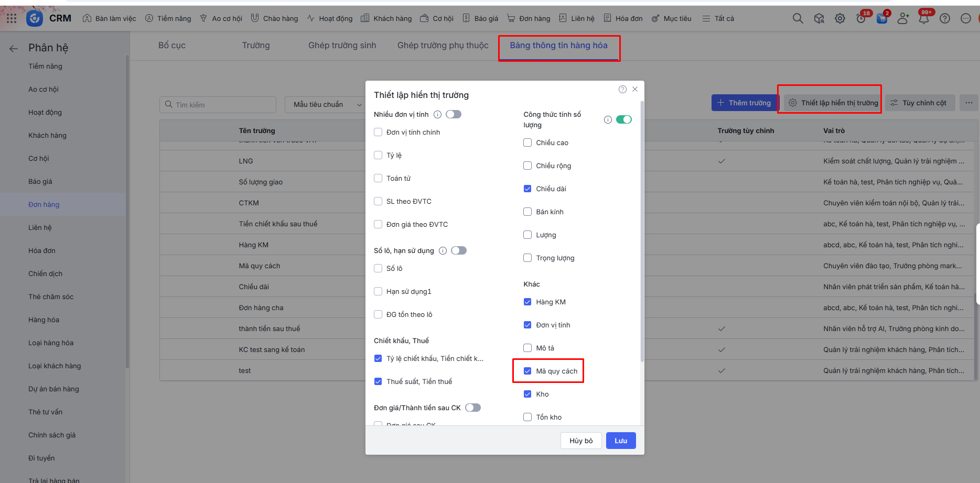Screen dimensions: 980x483
Task: Disable the Công thức tính số lượng toggle
Action: point(623,119)
